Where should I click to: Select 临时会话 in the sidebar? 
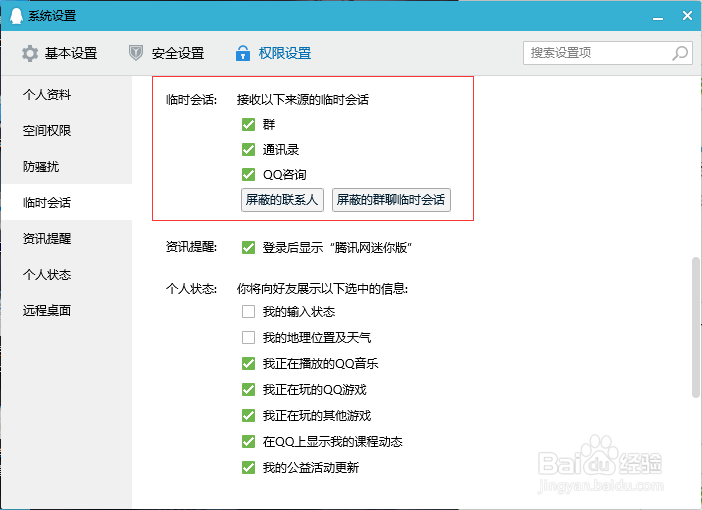click(x=66, y=202)
